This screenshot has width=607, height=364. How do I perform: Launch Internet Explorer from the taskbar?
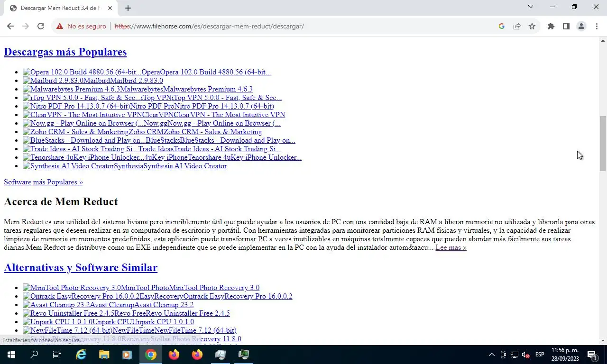coord(81,355)
